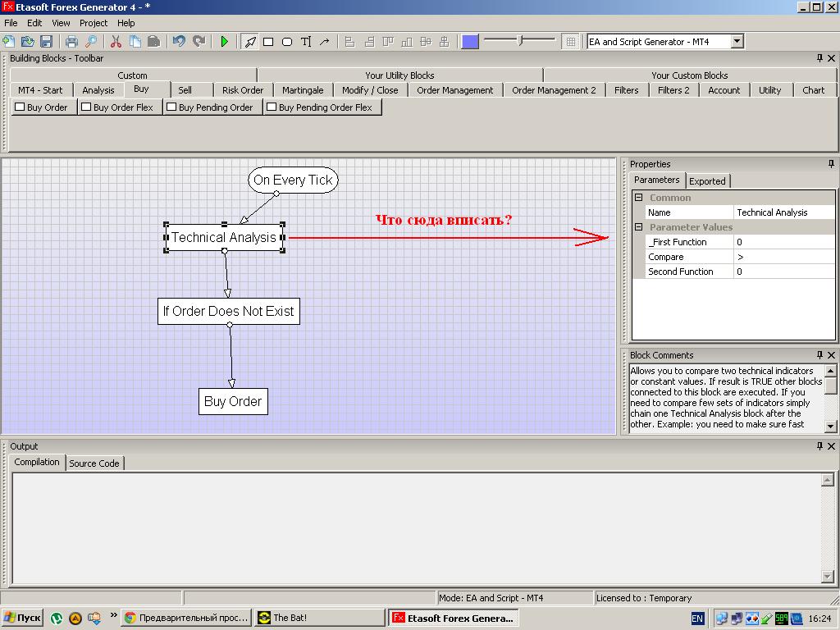Pin the Properties panel

point(831,164)
